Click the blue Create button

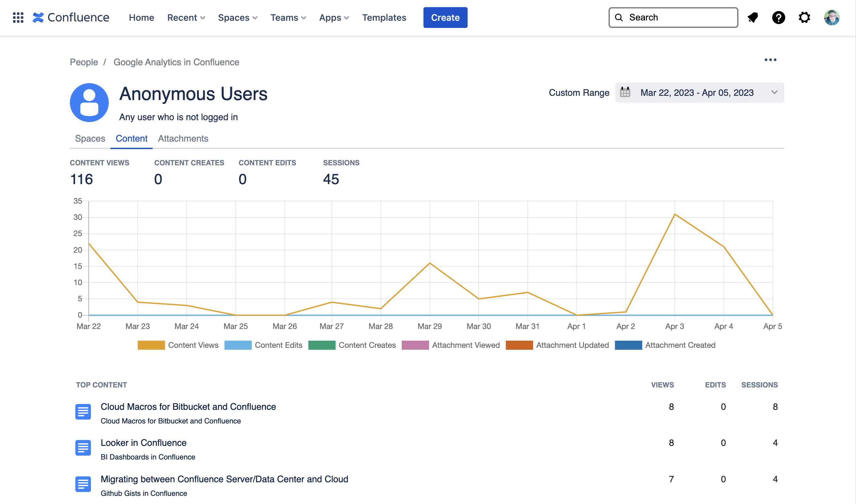click(x=445, y=18)
